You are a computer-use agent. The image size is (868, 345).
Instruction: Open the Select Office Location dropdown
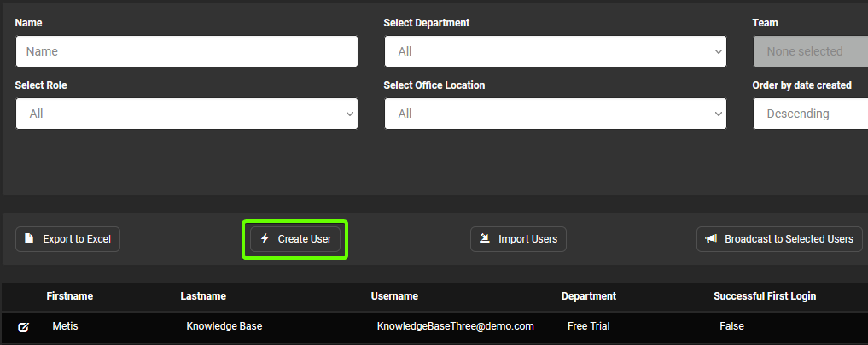pos(556,114)
